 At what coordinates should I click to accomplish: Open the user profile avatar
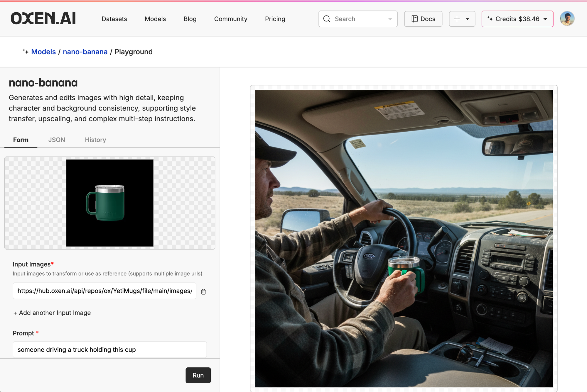point(567,19)
